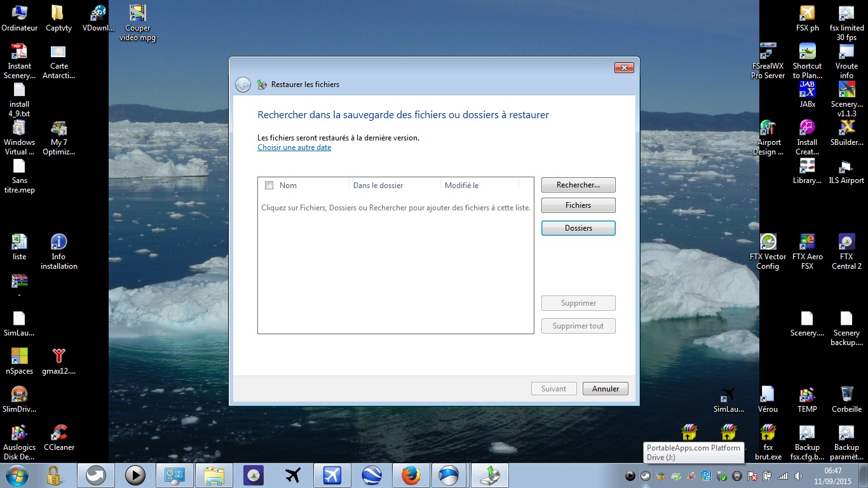Viewport: 868px width, 488px height.
Task: Select the Library... desktop icon
Action: [807, 171]
